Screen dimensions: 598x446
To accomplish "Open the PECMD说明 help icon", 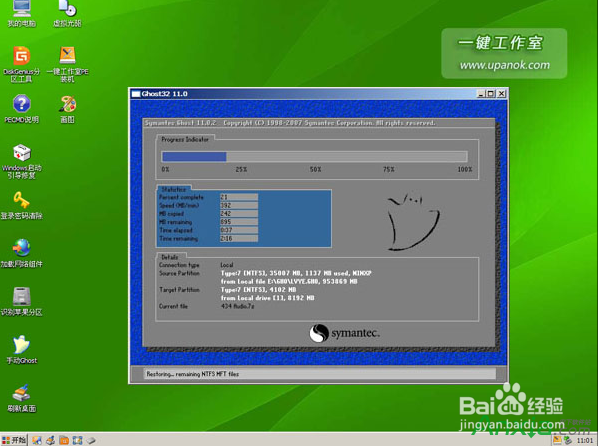I will tap(21, 109).
